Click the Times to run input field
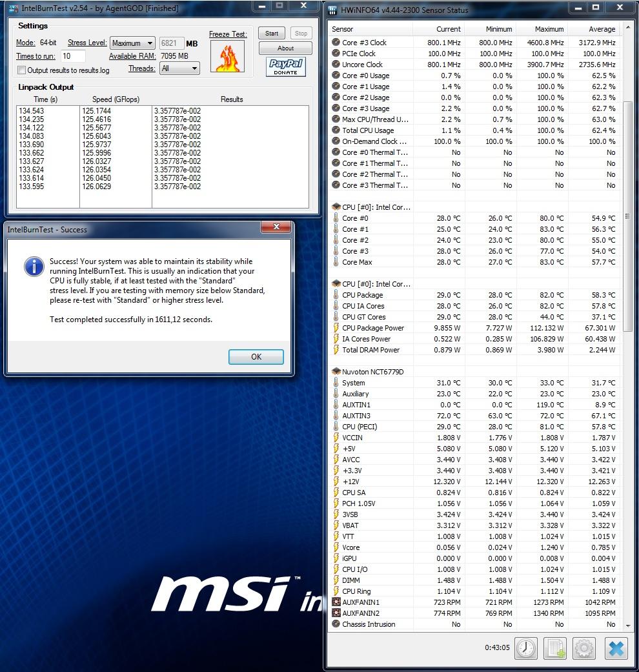Screen dimensions: 639x672 coord(73,56)
